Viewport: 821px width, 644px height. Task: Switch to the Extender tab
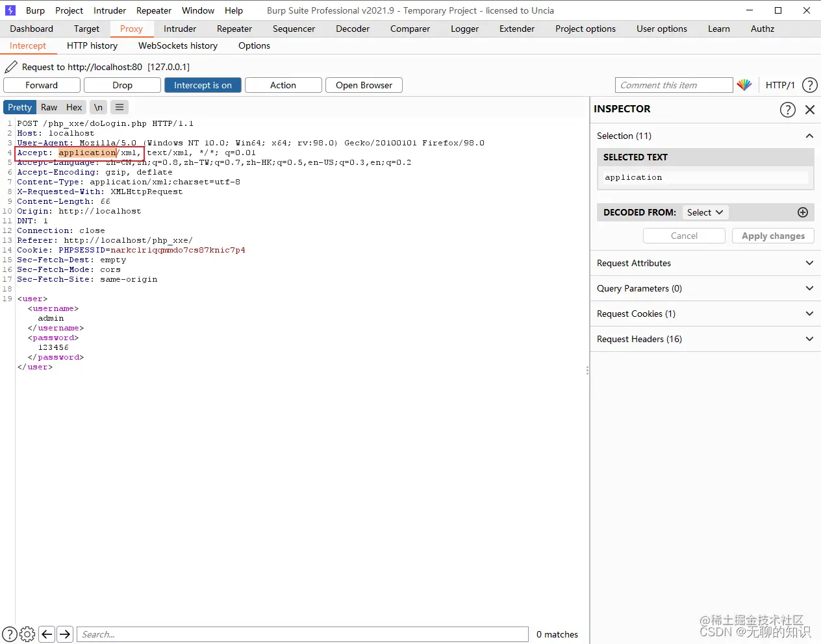tap(517, 29)
